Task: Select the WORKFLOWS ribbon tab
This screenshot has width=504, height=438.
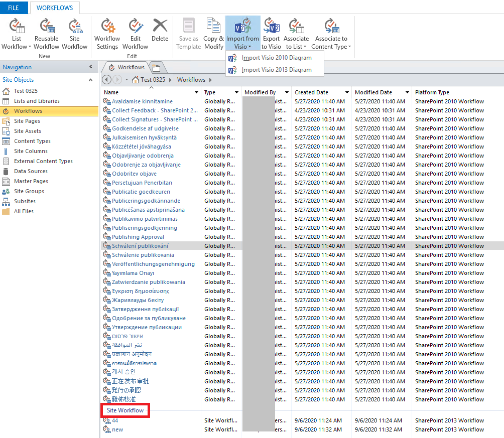Action: [55, 8]
